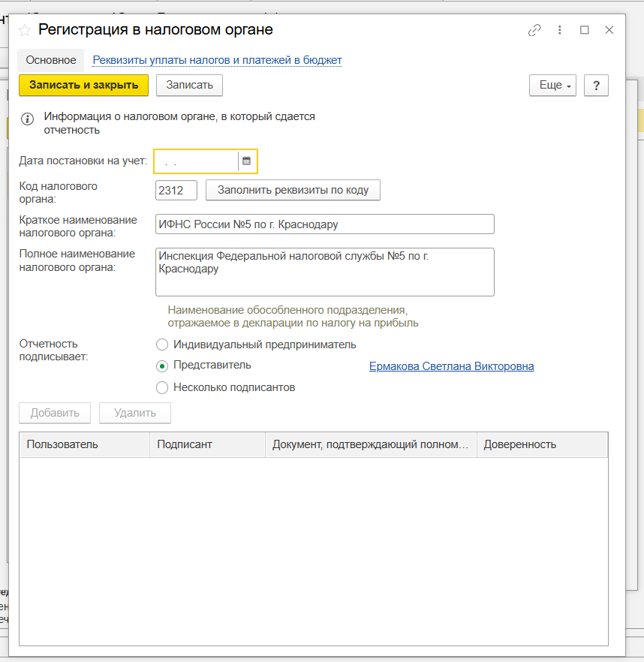This screenshot has width=644, height=662.
Task: Sort table by Пользователь column header
Action: click(85, 444)
